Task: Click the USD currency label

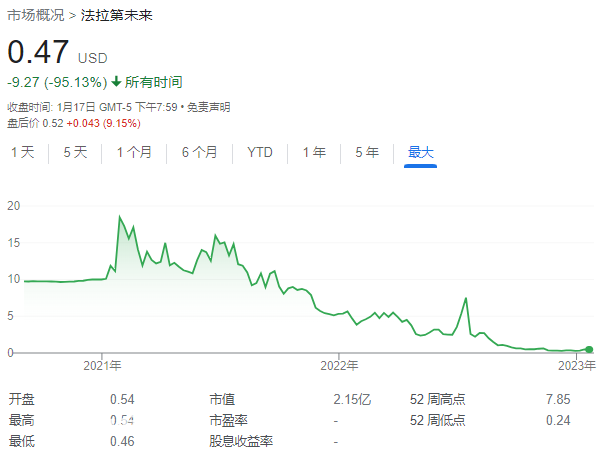Action: coord(93,59)
